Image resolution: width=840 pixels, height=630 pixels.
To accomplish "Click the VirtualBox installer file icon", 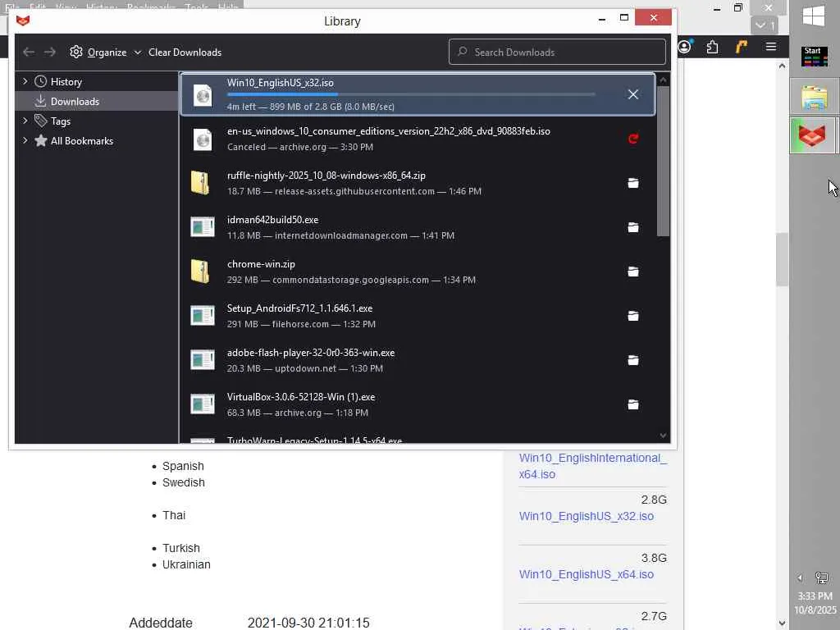I will (203, 404).
